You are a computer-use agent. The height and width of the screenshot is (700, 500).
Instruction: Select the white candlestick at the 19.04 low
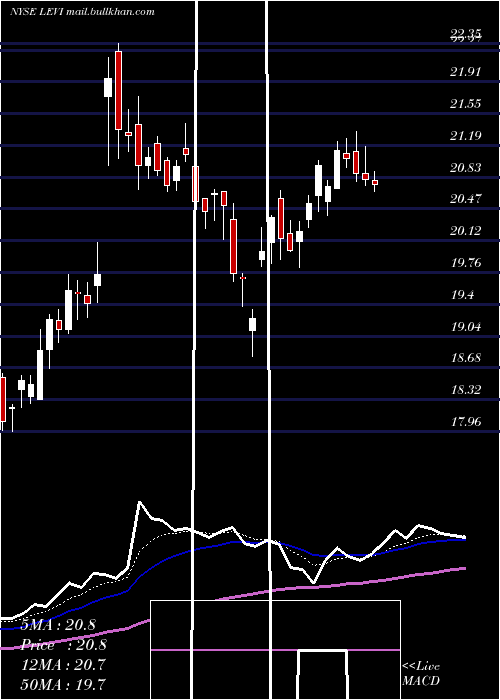coord(253,325)
